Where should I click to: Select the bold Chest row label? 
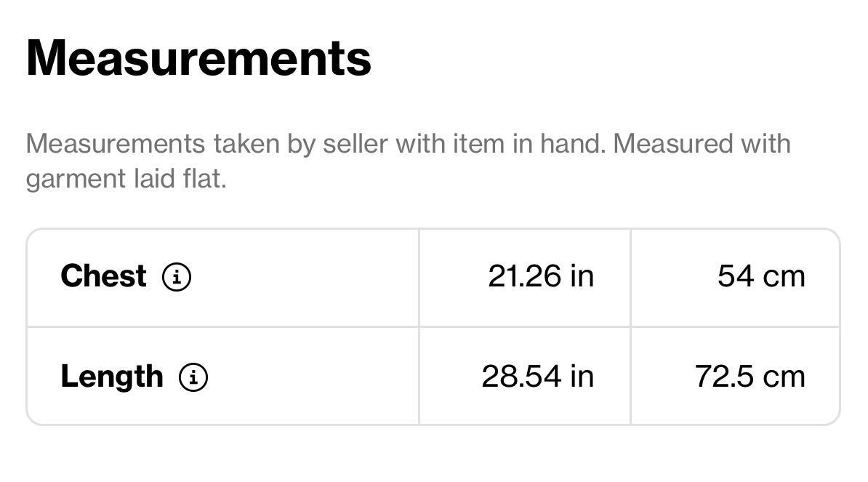click(103, 276)
